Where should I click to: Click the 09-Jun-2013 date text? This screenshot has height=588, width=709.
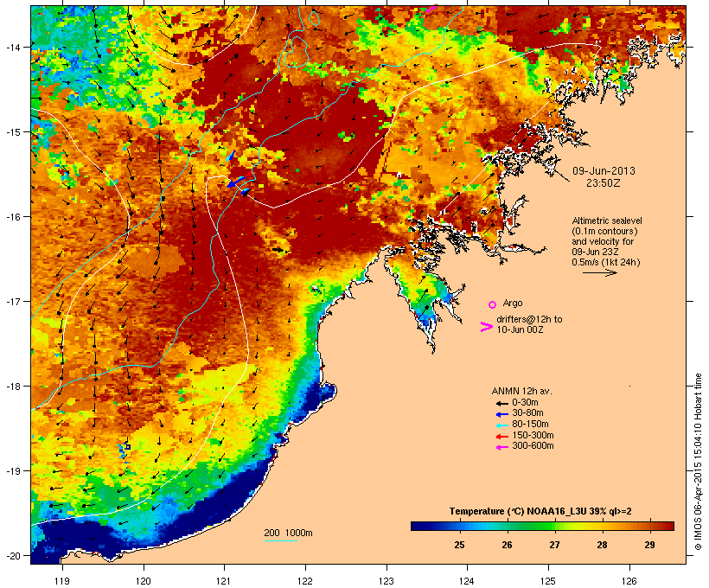pyautogui.click(x=604, y=171)
